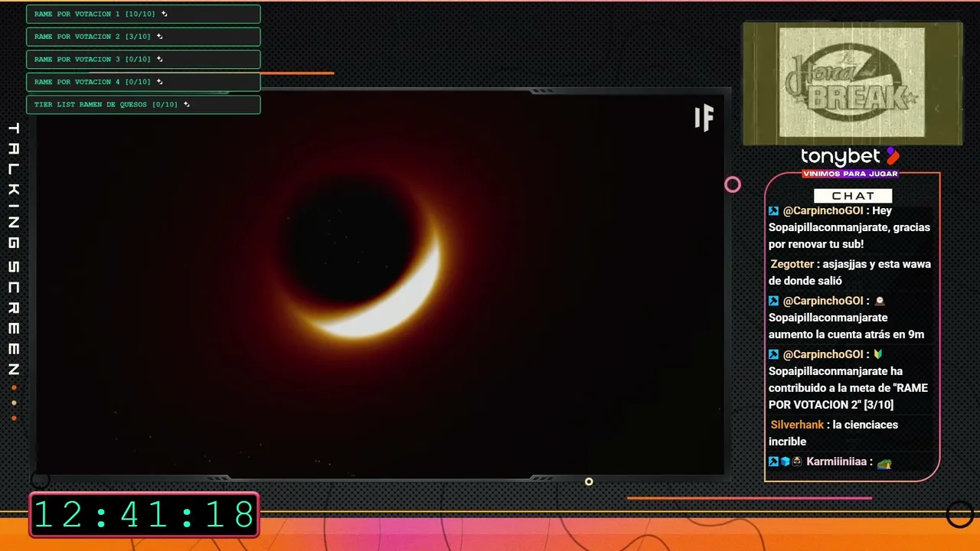Screen dimensions: 980x551
Task: Click the 12:41:18 countdown timer
Action: pyautogui.click(x=144, y=514)
